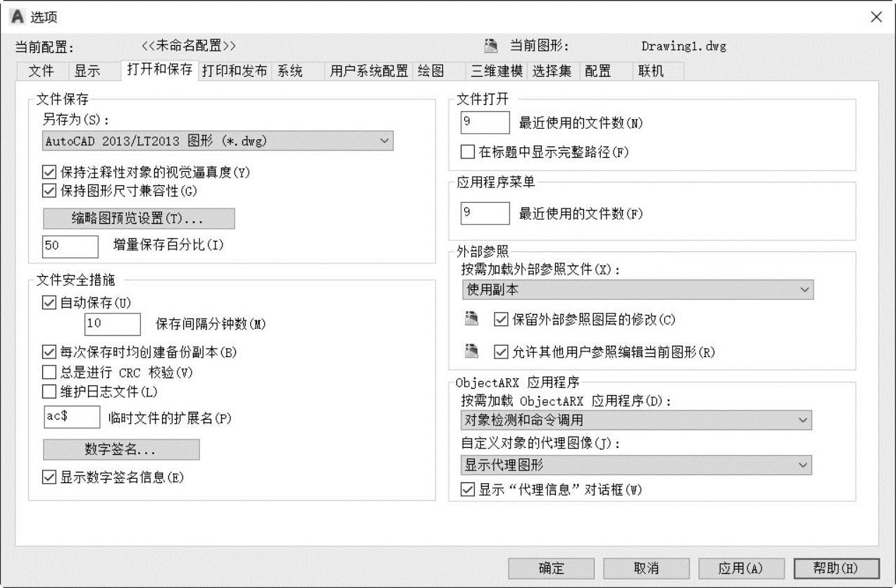Enable 在标题中显示完整路径 checkbox
The width and height of the screenshot is (896, 588).
coord(467,151)
